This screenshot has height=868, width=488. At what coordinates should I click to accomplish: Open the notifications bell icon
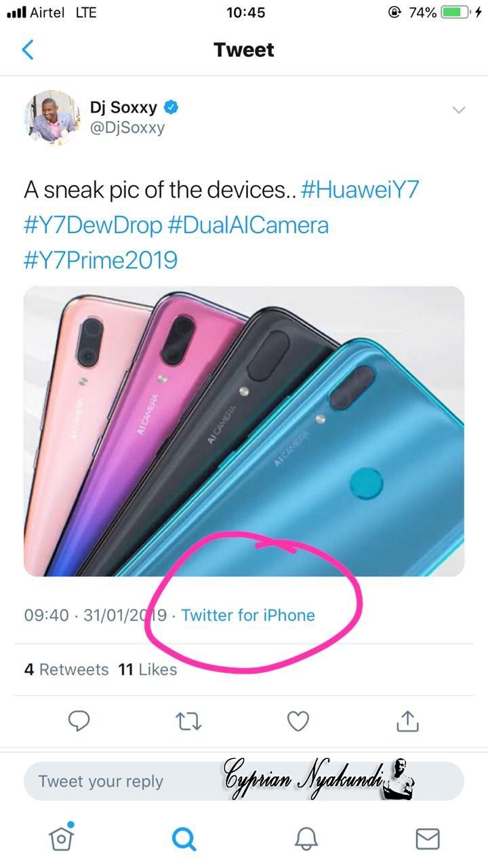coord(306,839)
